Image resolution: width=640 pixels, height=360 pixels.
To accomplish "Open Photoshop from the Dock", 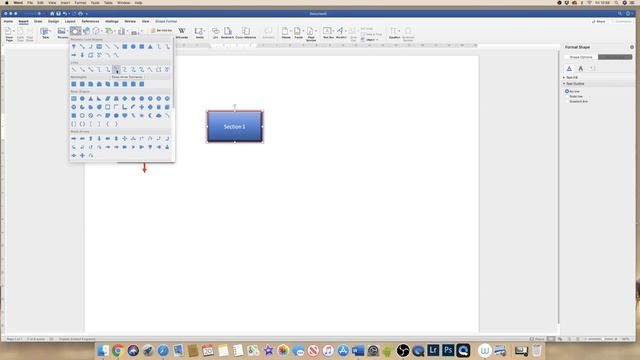I will (x=448, y=350).
